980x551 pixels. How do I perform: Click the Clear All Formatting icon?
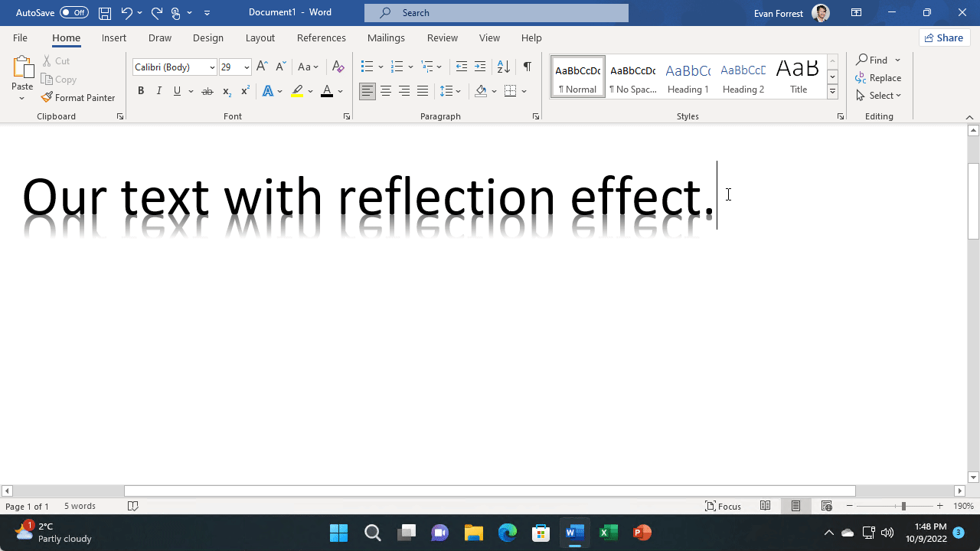(338, 67)
